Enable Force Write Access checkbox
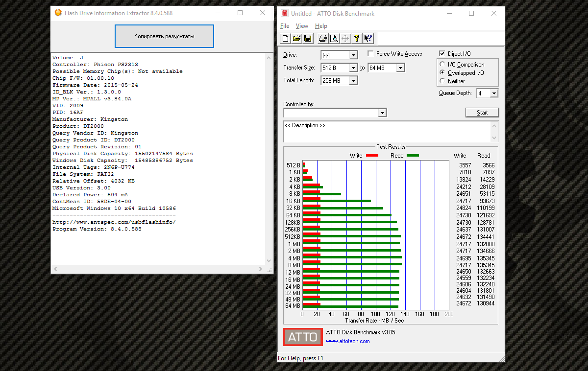Screen dimensions: 588x371 370,54
